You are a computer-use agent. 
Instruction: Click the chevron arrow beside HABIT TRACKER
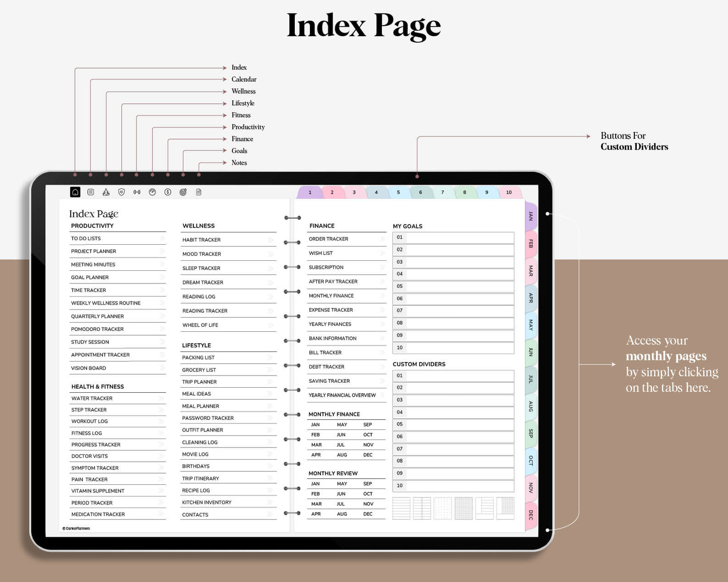click(271, 240)
